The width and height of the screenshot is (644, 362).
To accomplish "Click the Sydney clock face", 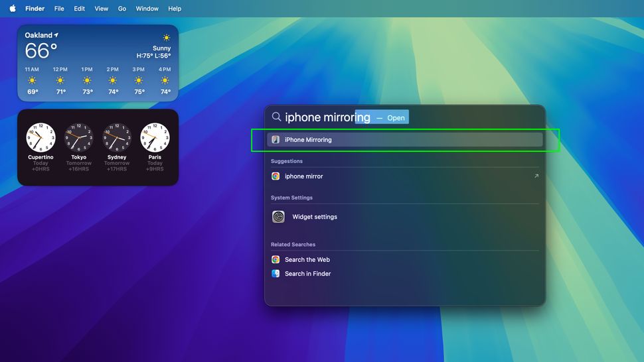I will point(117,137).
